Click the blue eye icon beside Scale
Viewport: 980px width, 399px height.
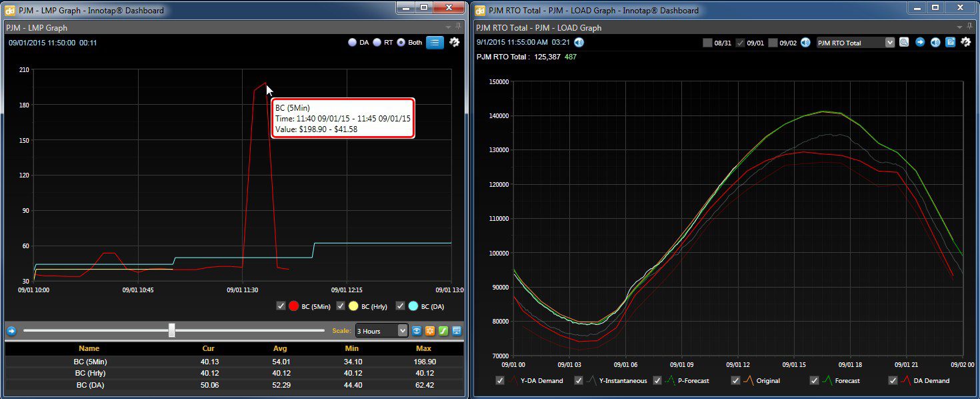click(x=416, y=331)
